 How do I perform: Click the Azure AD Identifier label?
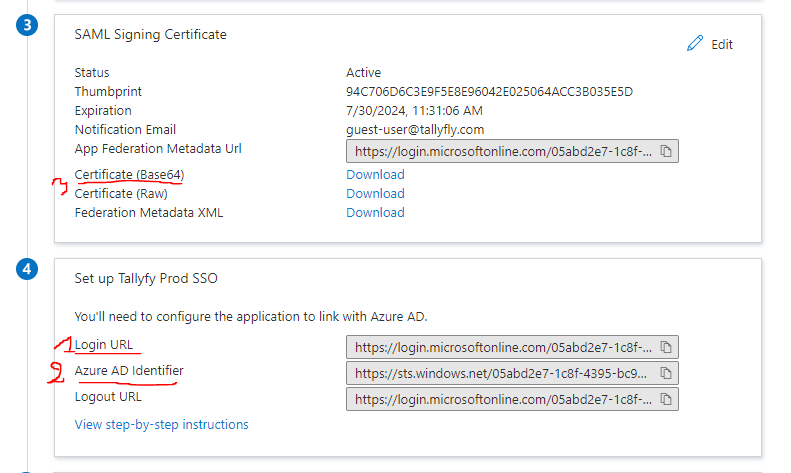(x=129, y=371)
